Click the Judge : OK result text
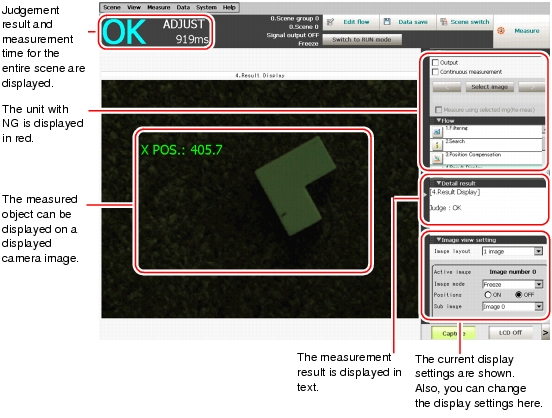Screen dimensions: 552x418 tap(446, 208)
